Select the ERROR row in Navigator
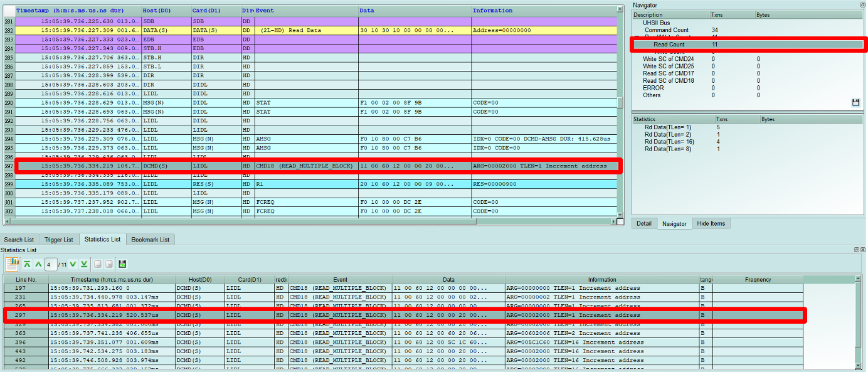Screen dimensions: 868x372 pos(748,88)
